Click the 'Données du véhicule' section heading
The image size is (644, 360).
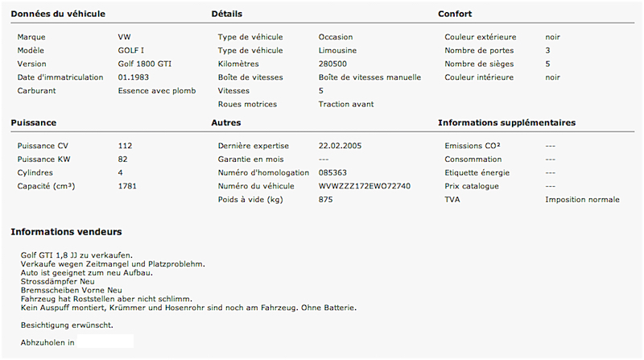pyautogui.click(x=58, y=14)
